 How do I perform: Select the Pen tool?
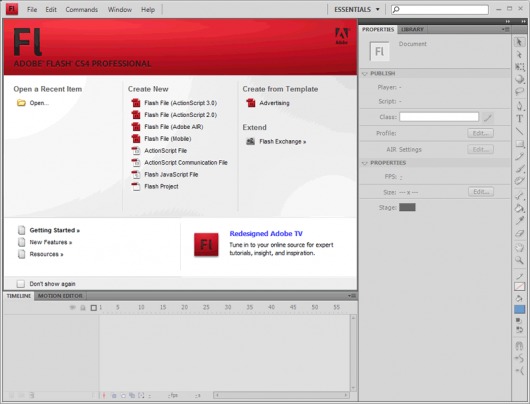coord(520,106)
